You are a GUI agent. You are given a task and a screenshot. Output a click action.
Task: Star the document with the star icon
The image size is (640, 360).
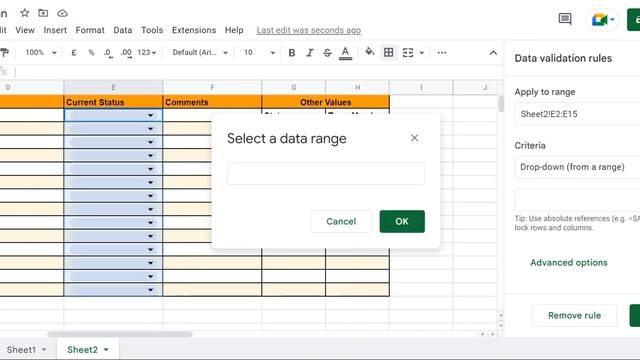click(25, 13)
